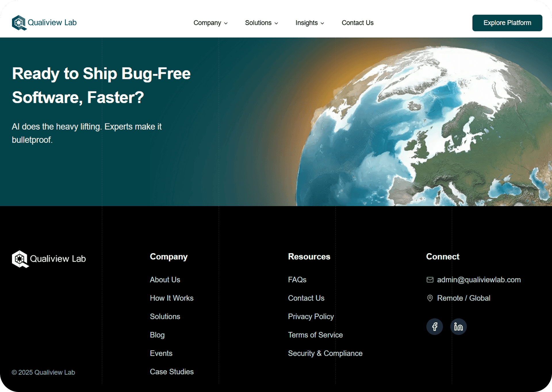552x392 pixels.
Task: Click the Remote / Global location text
Action: [x=464, y=298]
